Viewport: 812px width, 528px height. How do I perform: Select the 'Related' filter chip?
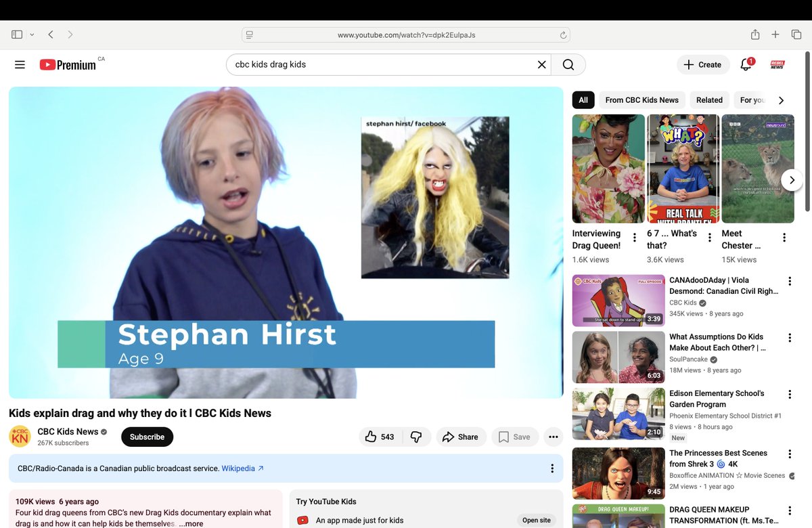coord(709,100)
